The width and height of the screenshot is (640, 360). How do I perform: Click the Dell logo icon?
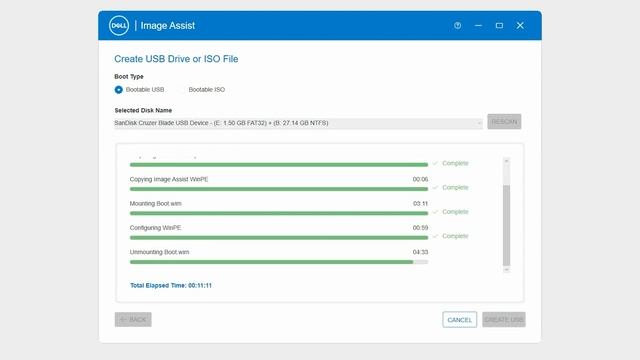(x=119, y=25)
